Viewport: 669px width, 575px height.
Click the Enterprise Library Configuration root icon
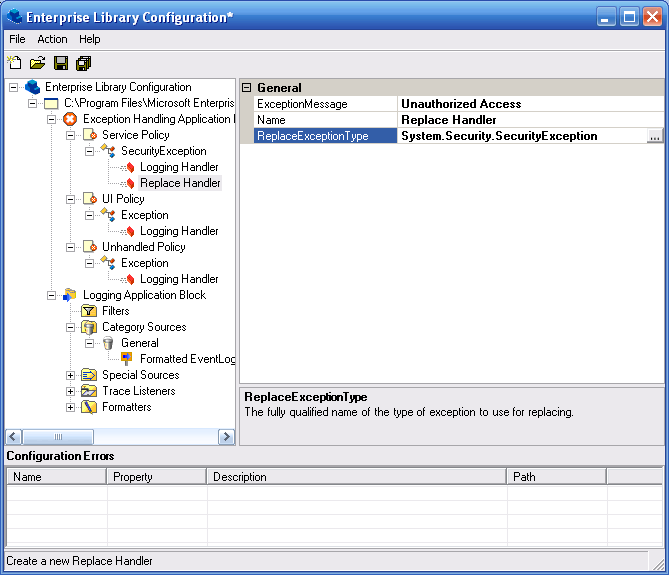click(x=33, y=87)
